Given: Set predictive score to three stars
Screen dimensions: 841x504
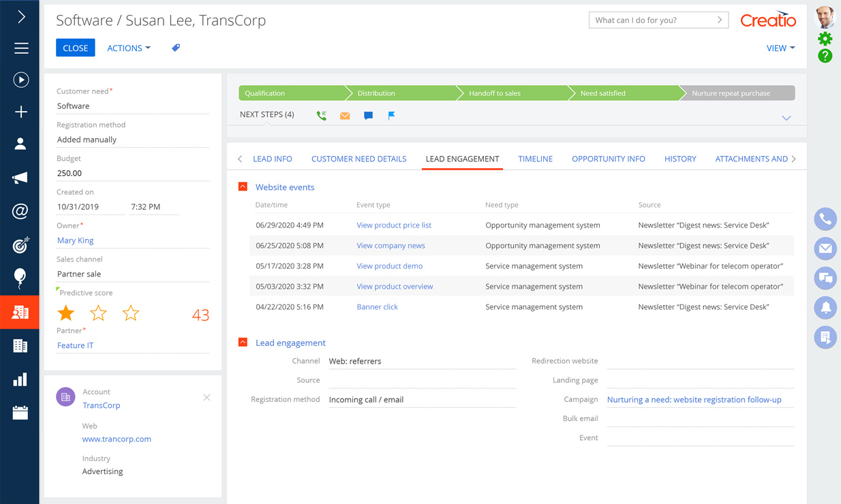Looking at the screenshot, I should pyautogui.click(x=130, y=313).
